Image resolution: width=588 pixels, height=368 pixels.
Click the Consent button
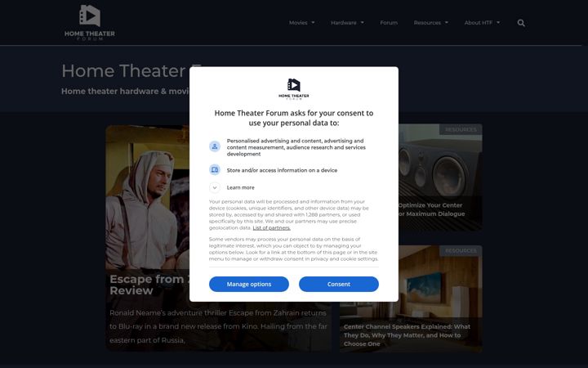[339, 284]
